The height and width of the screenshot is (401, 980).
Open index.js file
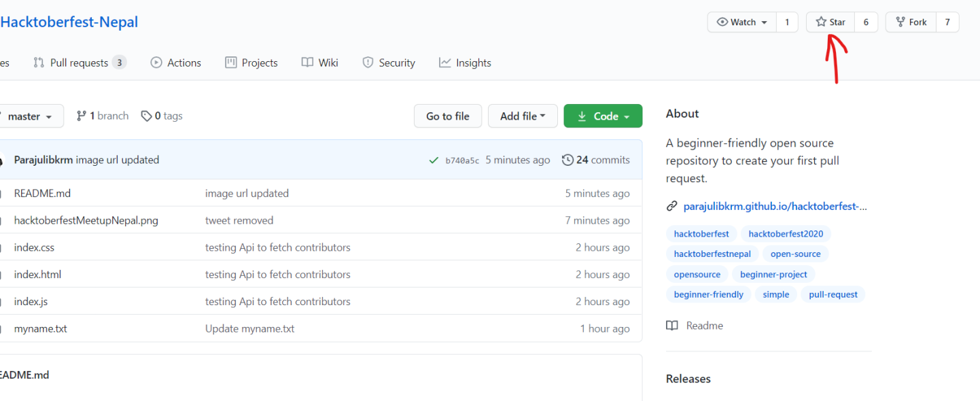[x=31, y=302]
